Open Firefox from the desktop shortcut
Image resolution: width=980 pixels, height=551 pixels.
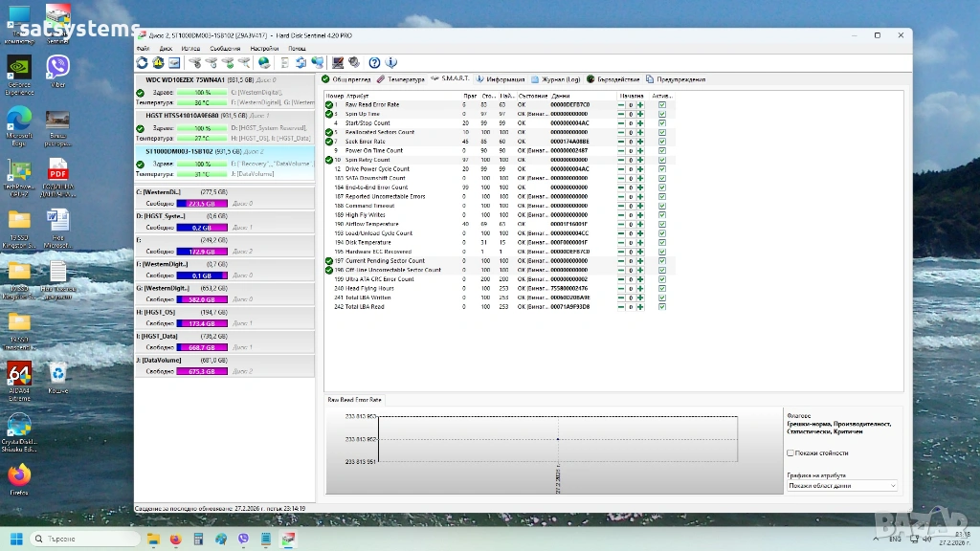pyautogui.click(x=19, y=477)
